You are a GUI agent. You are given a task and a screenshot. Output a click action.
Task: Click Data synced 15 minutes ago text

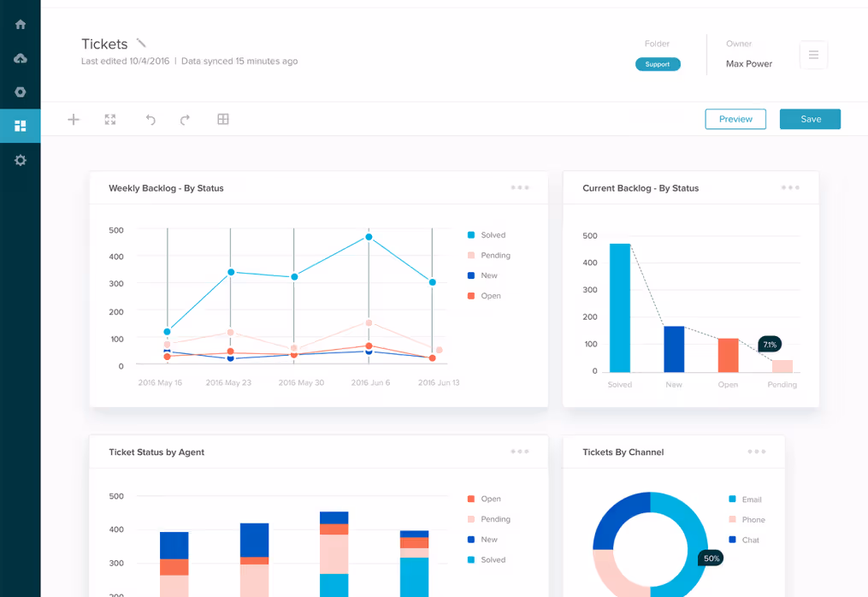point(239,61)
